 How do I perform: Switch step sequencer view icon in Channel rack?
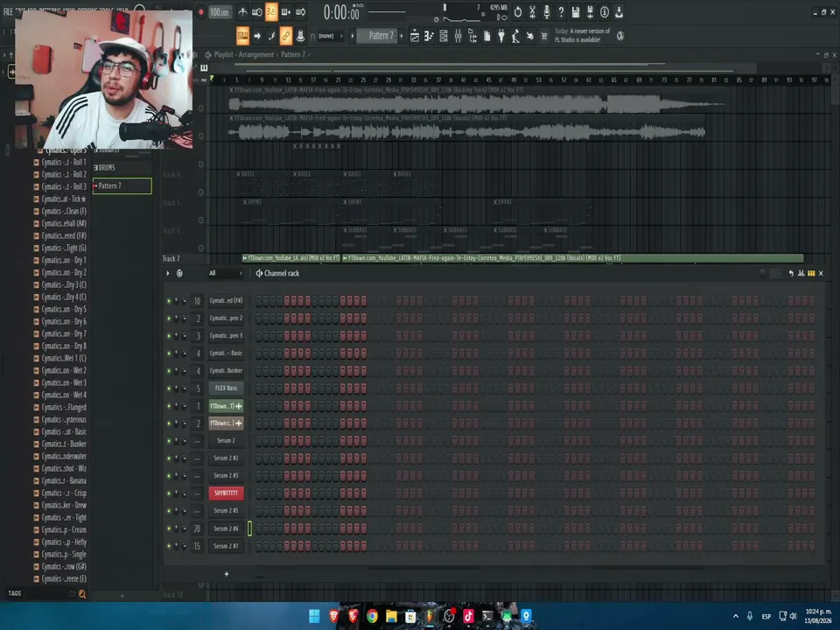click(812, 273)
